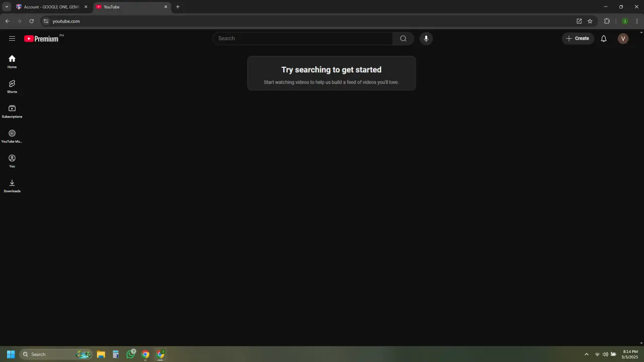
Task: Switch to the Account - GOOGLE ONE tab
Action: point(52,7)
